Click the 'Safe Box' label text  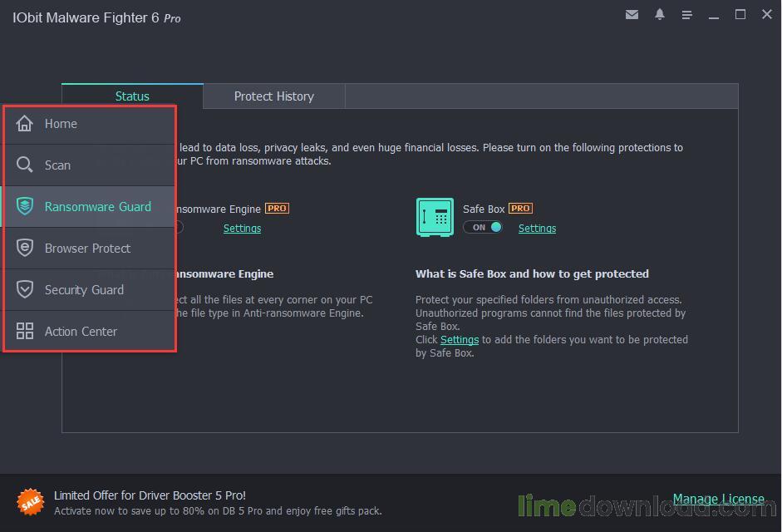(484, 209)
